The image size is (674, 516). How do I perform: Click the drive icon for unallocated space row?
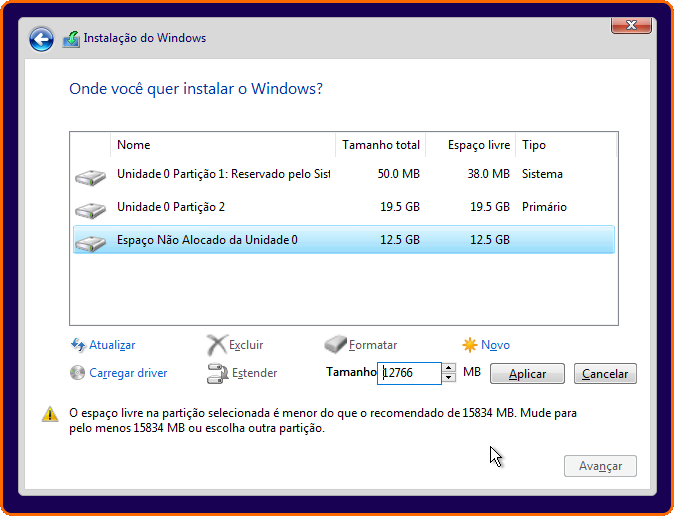click(x=90, y=243)
